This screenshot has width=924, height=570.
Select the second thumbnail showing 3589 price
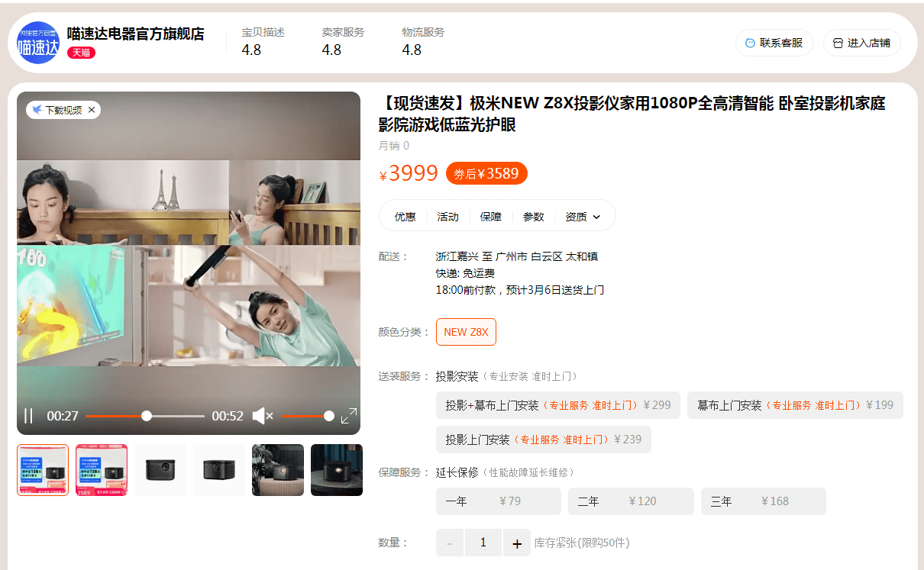pyautogui.click(x=102, y=470)
